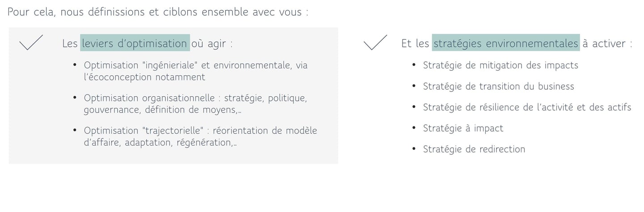Click the Optimisation "ingénieriale" et environnementale line
Screen dimensions: 644x212
[195, 65]
